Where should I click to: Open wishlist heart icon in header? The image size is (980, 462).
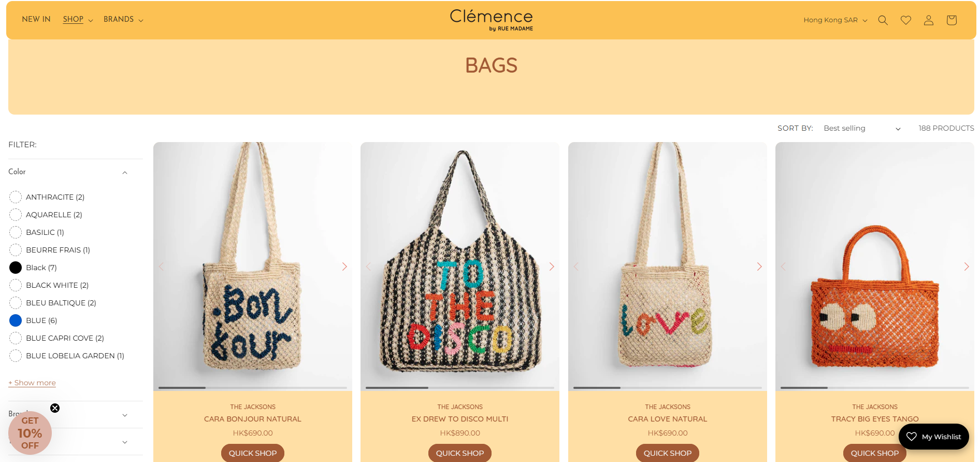tap(906, 20)
